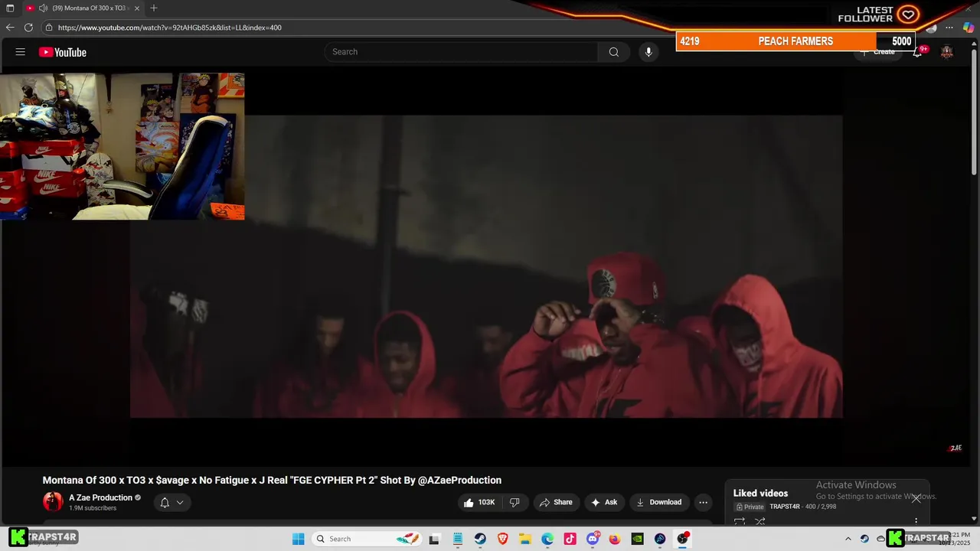The width and height of the screenshot is (980, 551).
Task: Open more actions three-dot menu
Action: 703,502
